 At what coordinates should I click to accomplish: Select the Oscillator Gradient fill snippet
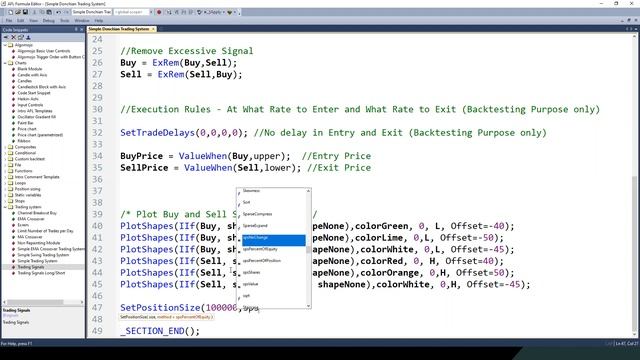point(36,117)
